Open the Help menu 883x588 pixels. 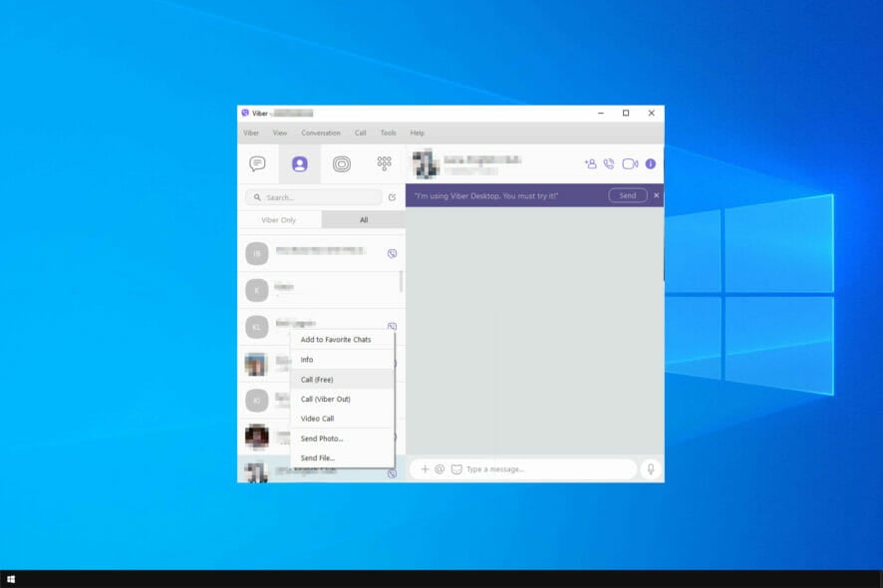pos(418,133)
